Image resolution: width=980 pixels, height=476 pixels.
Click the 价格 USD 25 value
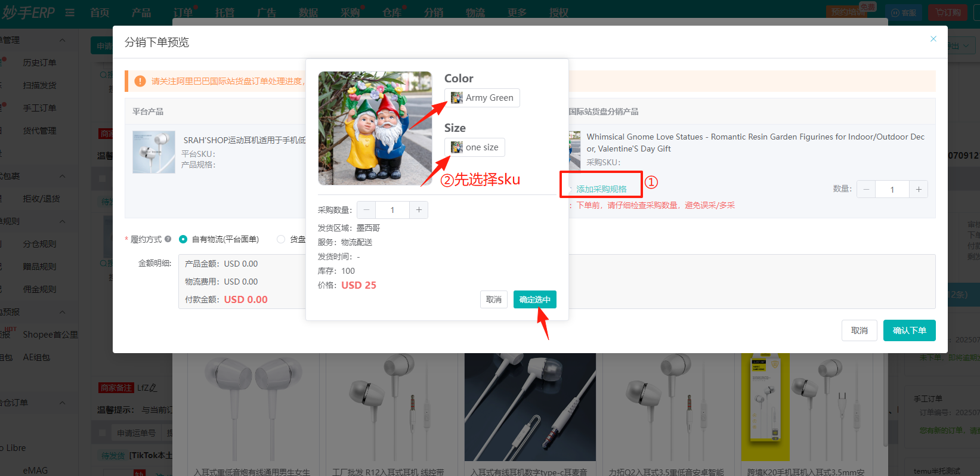point(358,285)
